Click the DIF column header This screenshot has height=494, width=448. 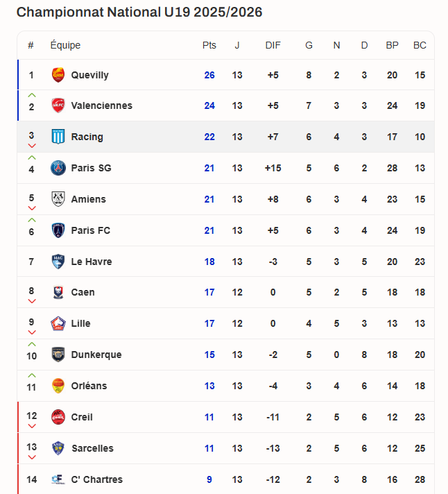coord(273,45)
